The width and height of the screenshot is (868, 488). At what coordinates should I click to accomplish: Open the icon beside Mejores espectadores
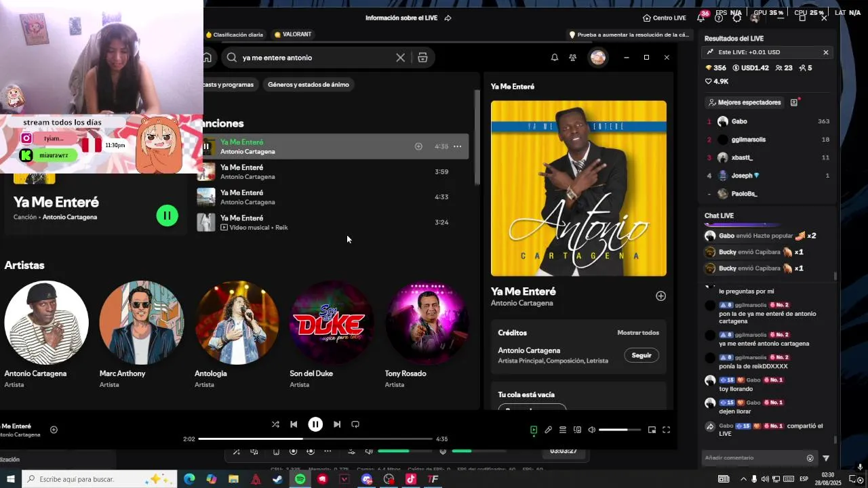pos(794,102)
